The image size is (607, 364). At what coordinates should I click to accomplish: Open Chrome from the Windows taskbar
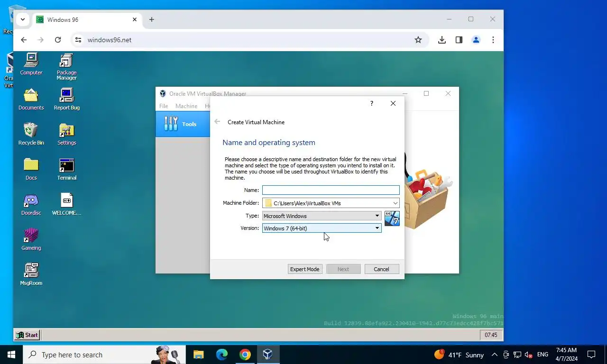pyautogui.click(x=245, y=355)
